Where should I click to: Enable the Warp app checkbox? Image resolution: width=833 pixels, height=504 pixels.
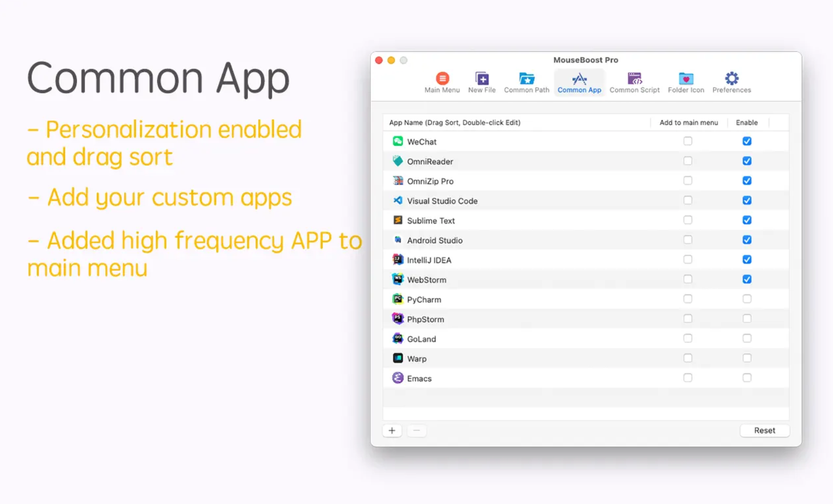pyautogui.click(x=747, y=358)
